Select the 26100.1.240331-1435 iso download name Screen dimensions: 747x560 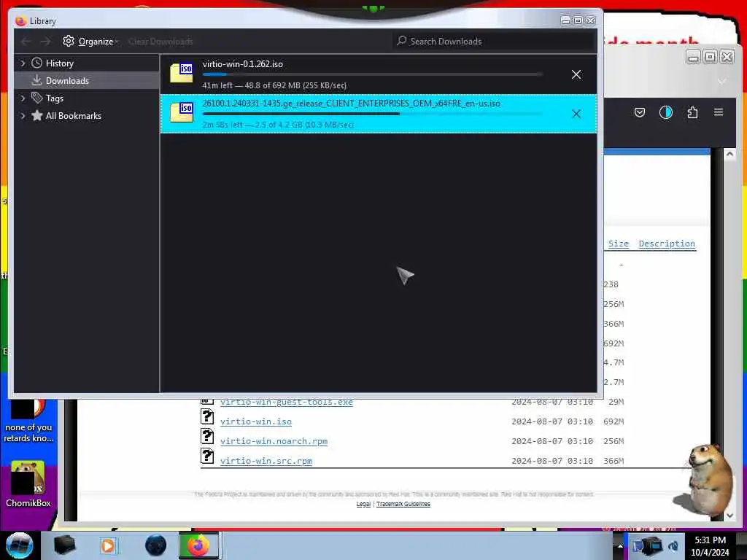point(351,104)
